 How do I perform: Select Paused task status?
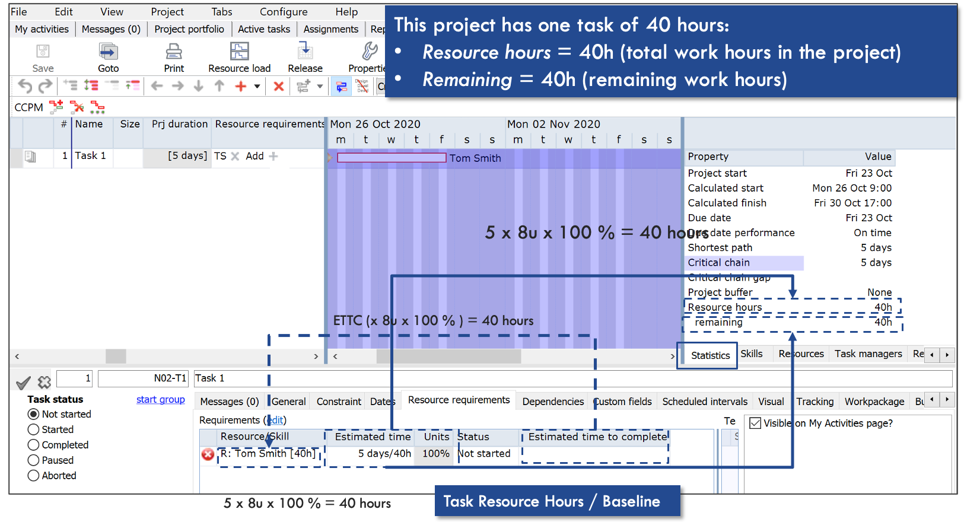tap(34, 460)
